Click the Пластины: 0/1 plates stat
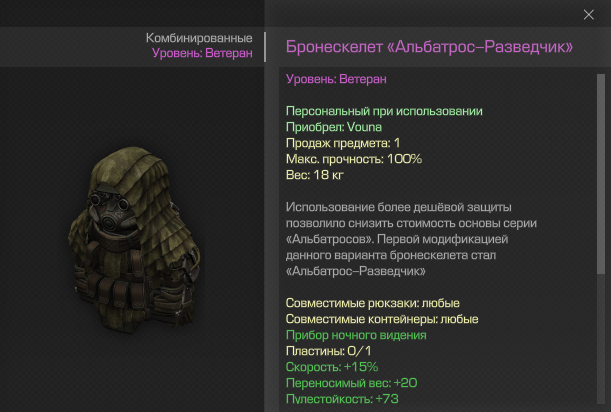Image resolution: width=611 pixels, height=412 pixels. pyautogui.click(x=328, y=351)
